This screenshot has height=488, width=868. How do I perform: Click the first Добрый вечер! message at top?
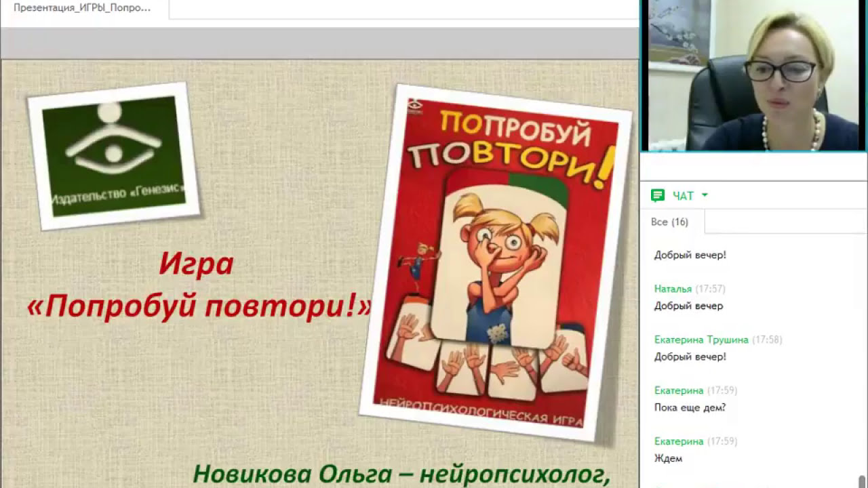tap(690, 255)
